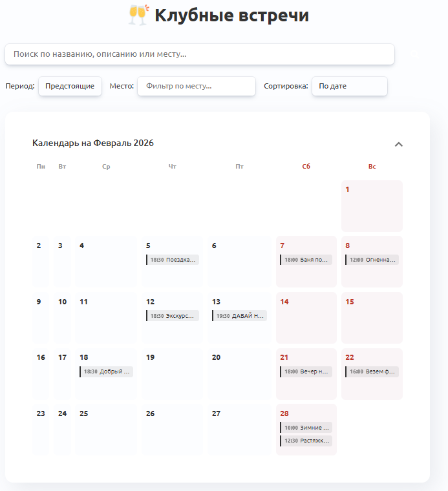This screenshot has width=448, height=491.
Task: Collapse the Февраль 2026 calendar chevron
Action: (399, 144)
